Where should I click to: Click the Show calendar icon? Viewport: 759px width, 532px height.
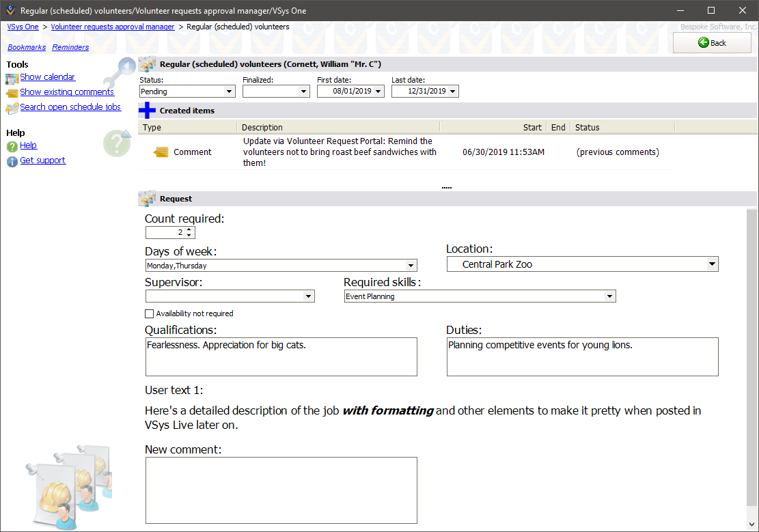[x=12, y=78]
